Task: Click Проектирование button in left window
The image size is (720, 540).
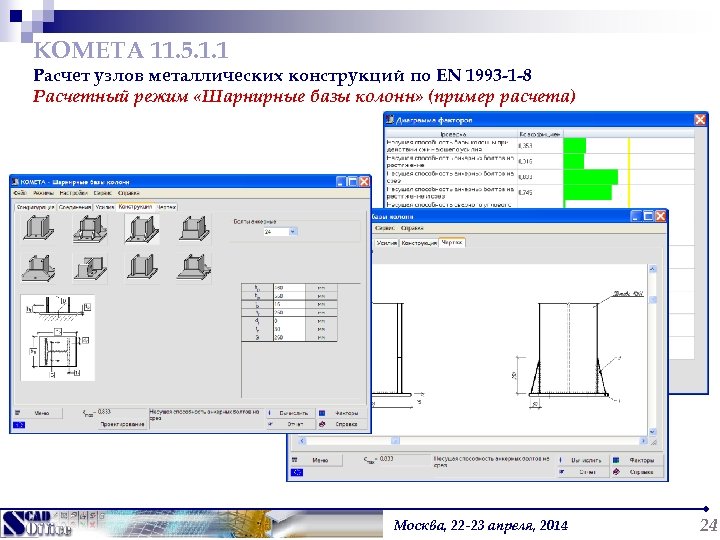Action: 123,424
